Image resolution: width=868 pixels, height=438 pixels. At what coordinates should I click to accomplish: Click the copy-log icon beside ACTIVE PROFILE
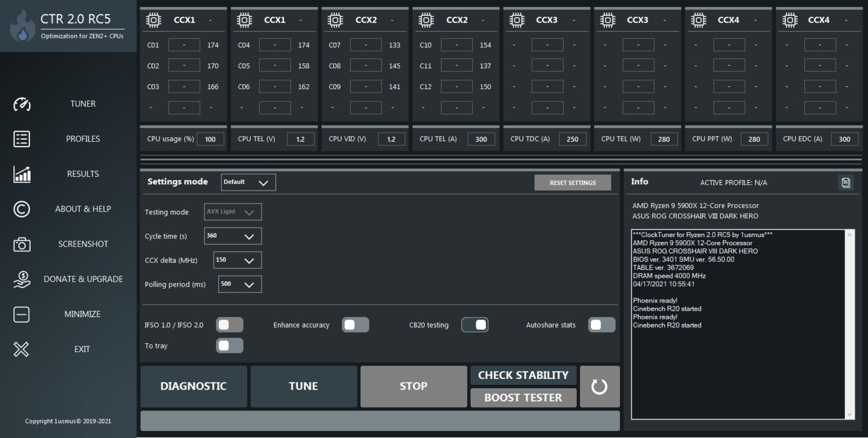846,182
